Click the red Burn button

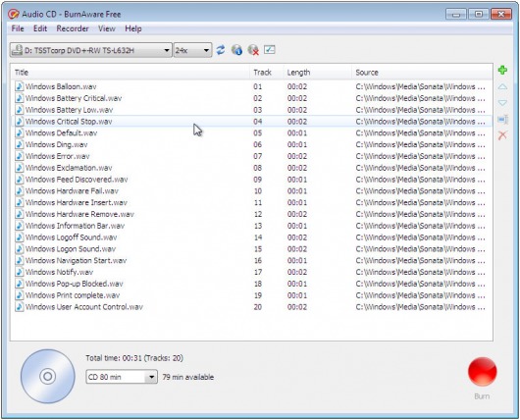[x=482, y=372]
